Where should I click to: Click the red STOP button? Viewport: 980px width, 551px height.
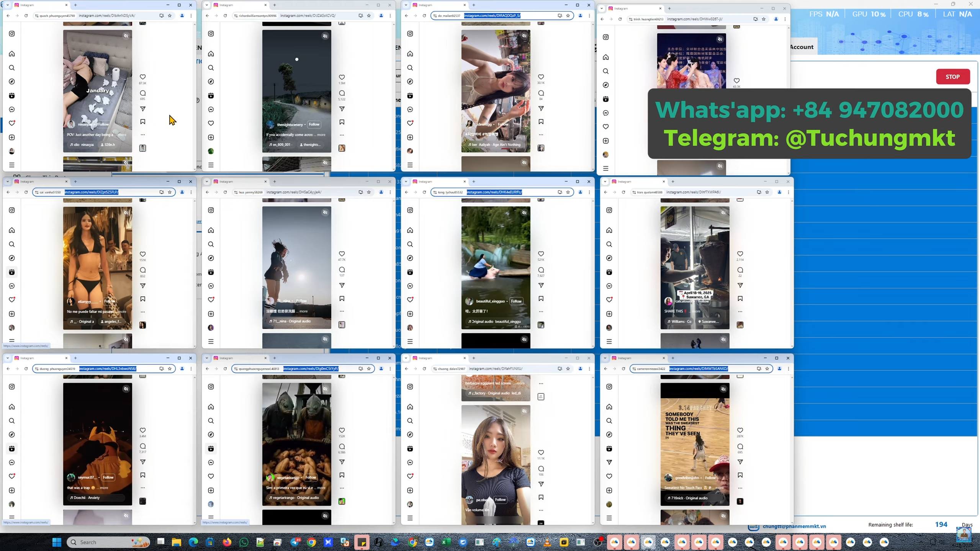click(x=953, y=77)
